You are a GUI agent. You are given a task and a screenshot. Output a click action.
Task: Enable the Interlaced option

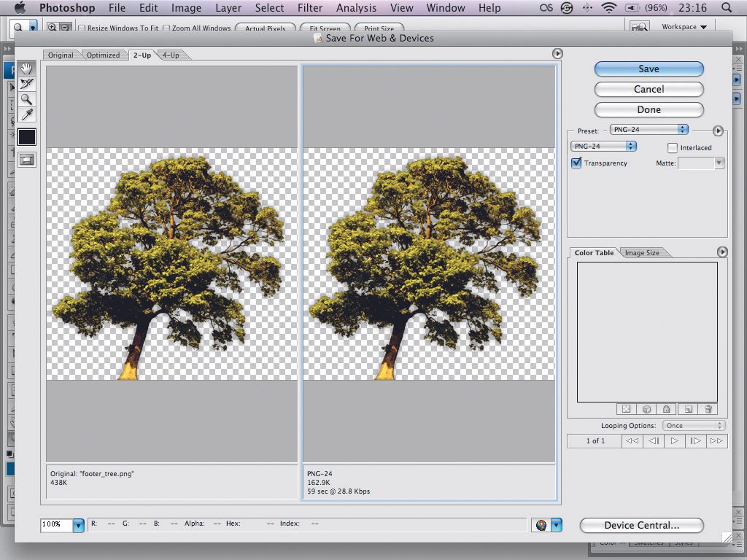tap(671, 147)
